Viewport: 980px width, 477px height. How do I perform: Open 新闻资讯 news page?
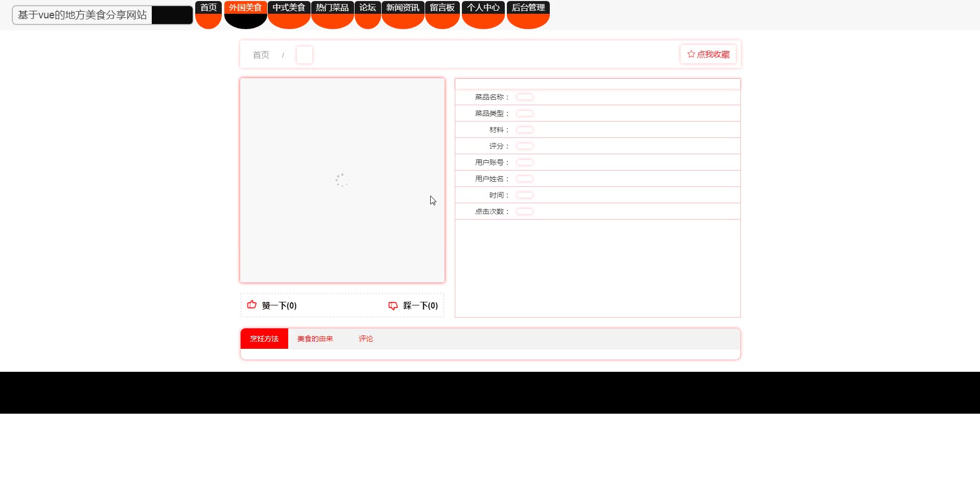click(x=403, y=14)
